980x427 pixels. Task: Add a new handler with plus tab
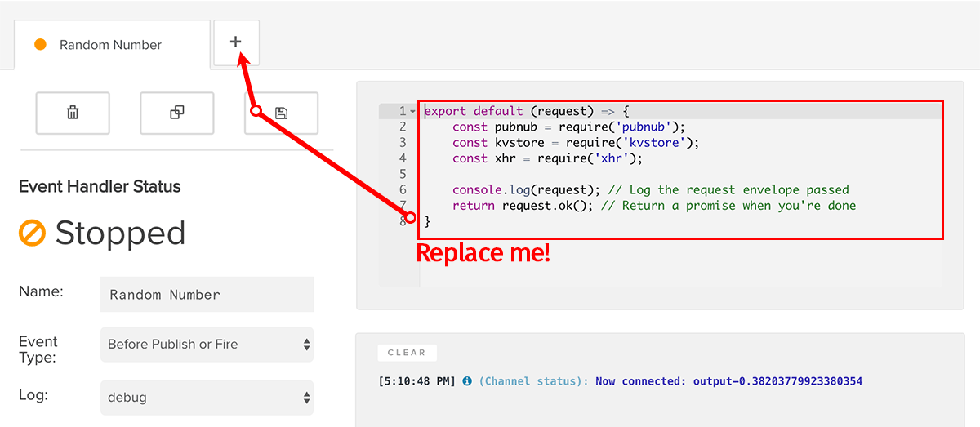[x=236, y=42]
